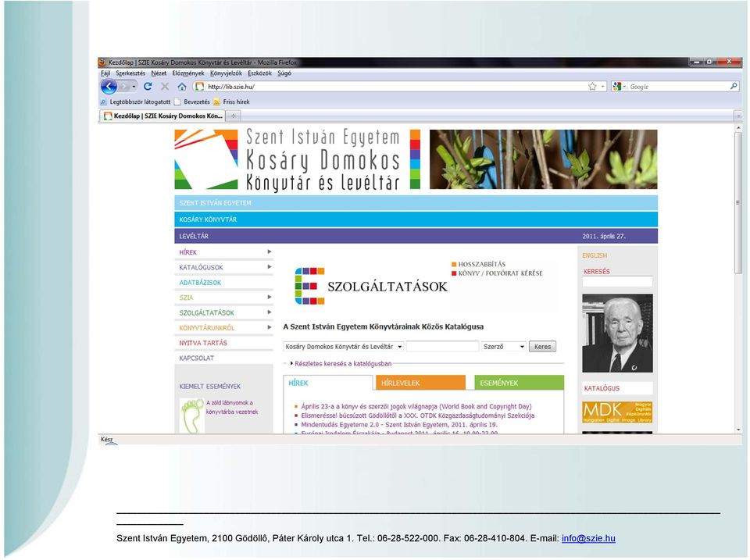Open the Szerkesztés menu
Image resolution: width=750 pixels, height=560 pixels.
coord(130,73)
